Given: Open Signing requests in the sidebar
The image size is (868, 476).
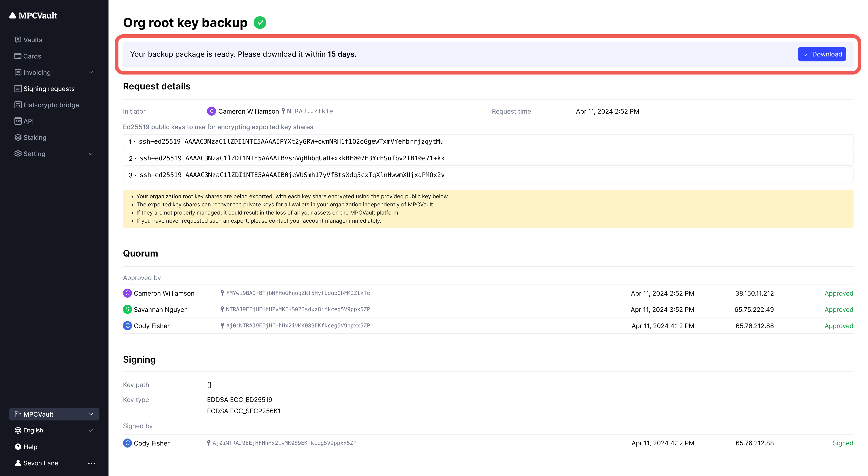Looking at the screenshot, I should (49, 89).
